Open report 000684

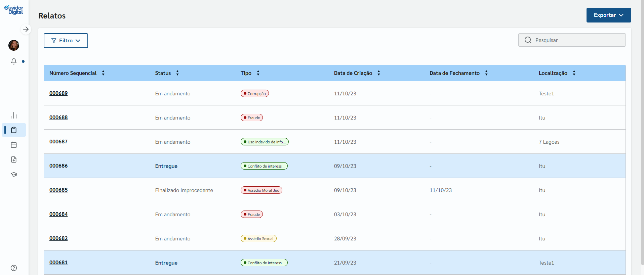tap(58, 214)
